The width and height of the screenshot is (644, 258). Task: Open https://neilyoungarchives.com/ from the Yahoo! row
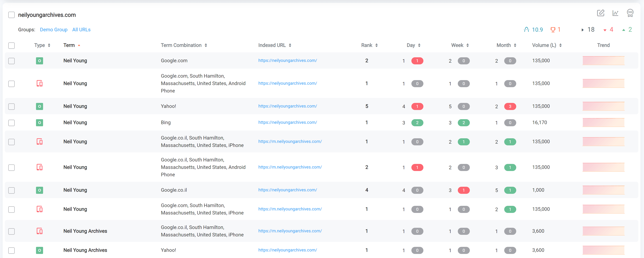[x=287, y=106]
